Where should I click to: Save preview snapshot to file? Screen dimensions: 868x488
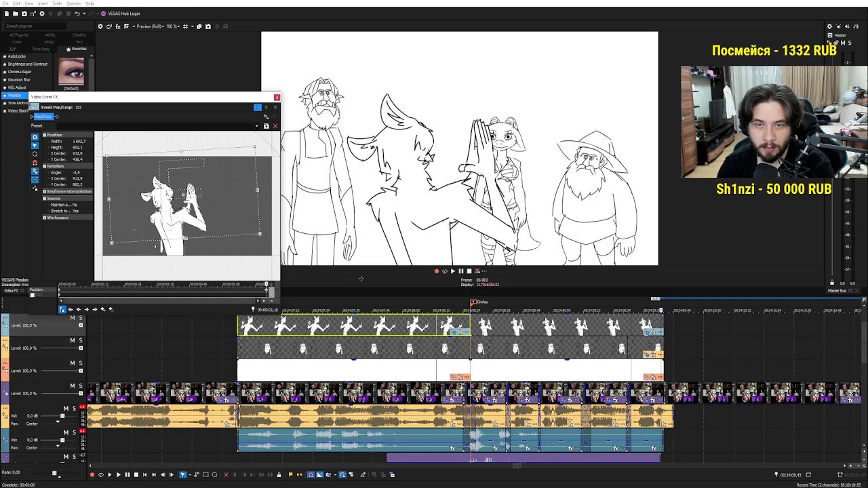click(x=208, y=26)
